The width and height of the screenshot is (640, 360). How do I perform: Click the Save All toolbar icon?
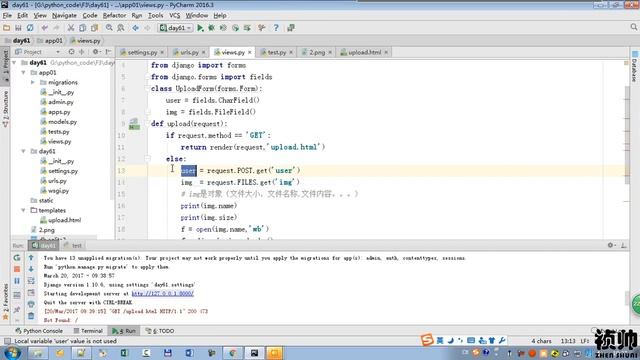point(18,28)
